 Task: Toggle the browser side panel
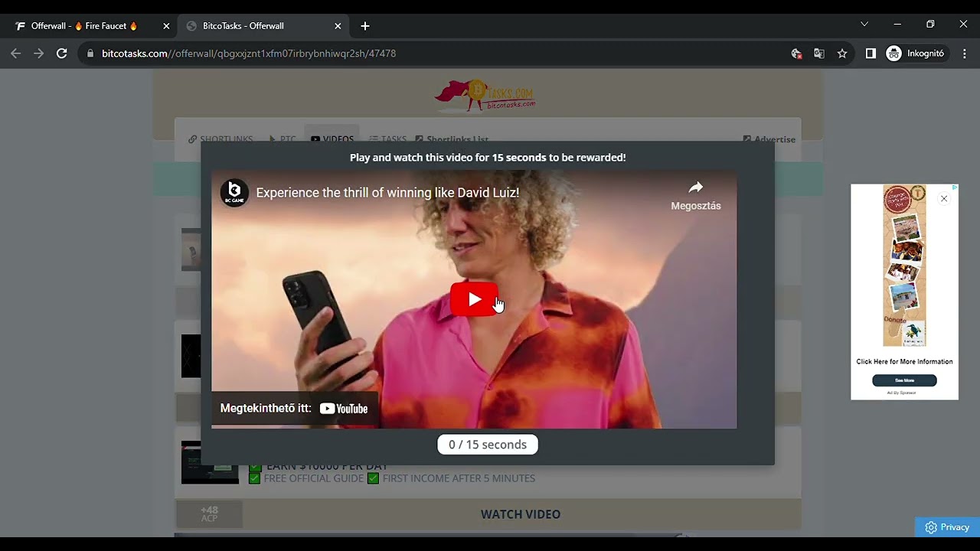(x=871, y=54)
